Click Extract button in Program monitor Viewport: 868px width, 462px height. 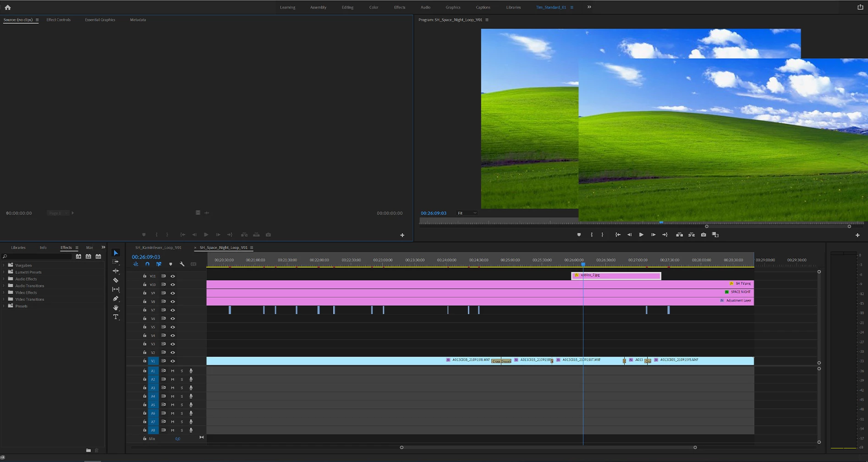click(692, 235)
